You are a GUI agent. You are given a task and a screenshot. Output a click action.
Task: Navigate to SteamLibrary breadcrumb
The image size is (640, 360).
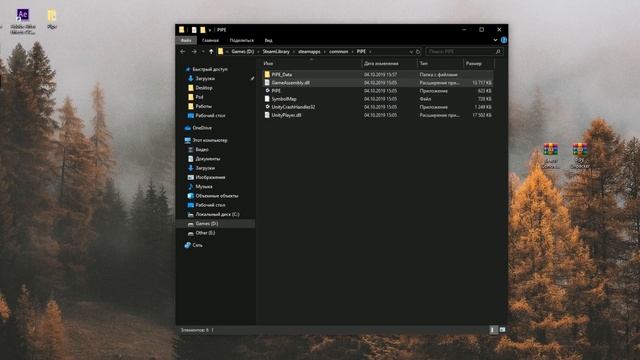click(276, 52)
